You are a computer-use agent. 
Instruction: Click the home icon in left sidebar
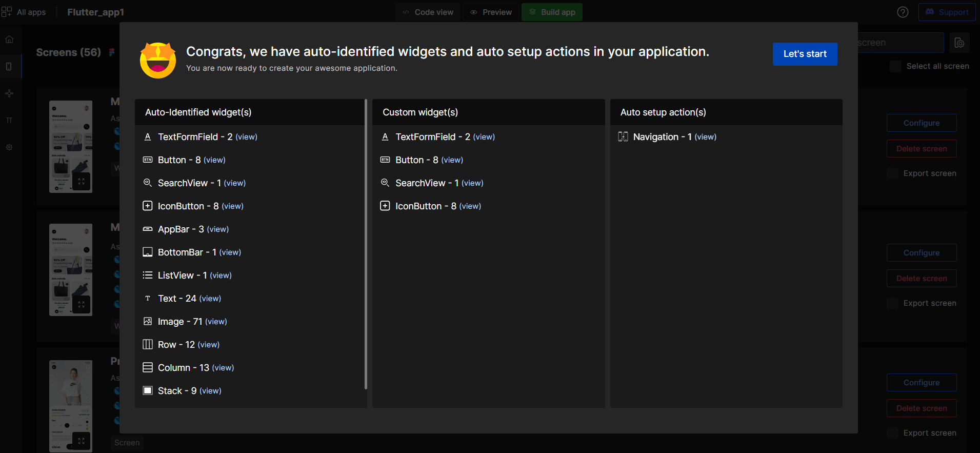click(9, 40)
